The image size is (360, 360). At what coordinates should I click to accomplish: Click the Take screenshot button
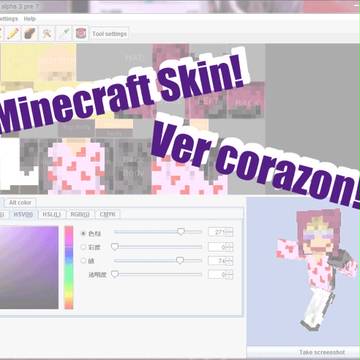click(x=321, y=352)
